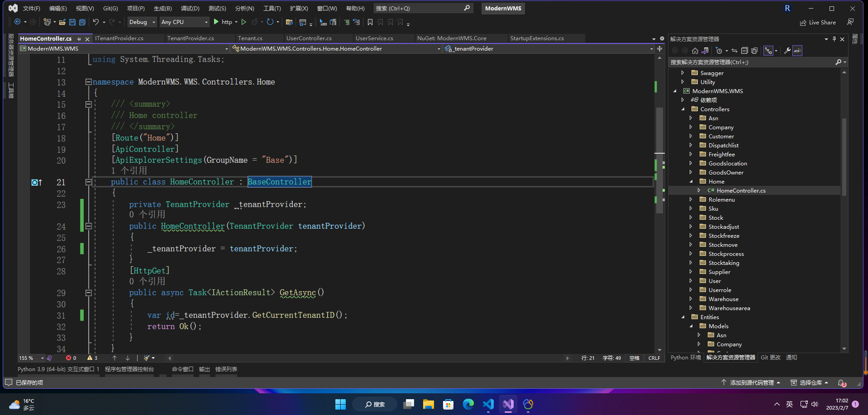Open the _tenantProvider member dropdown
868x415 pixels.
(548, 48)
